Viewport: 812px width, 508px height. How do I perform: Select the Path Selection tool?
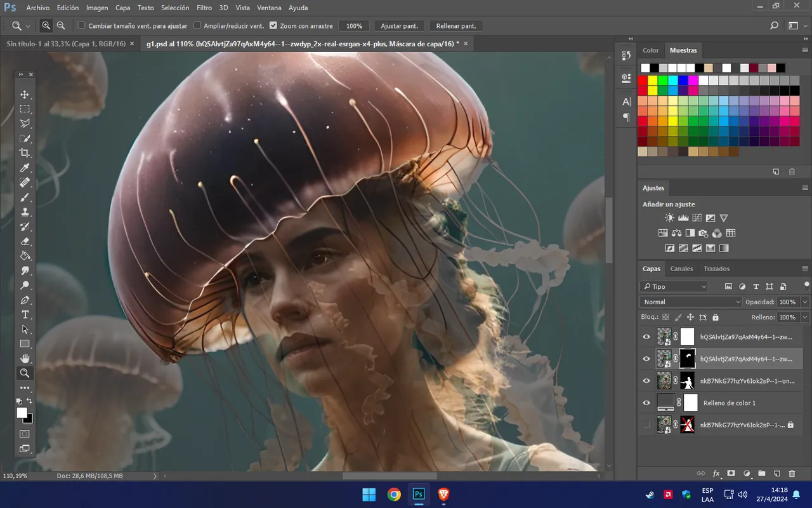pos(25,330)
